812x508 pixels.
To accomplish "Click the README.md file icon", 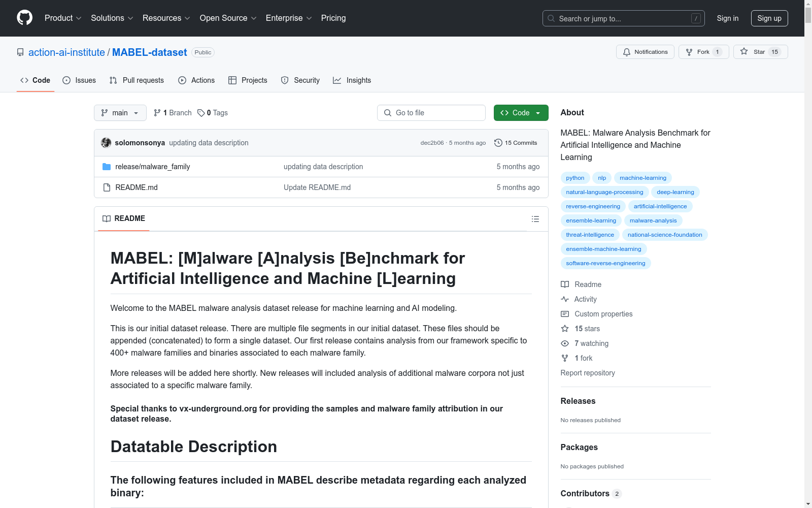I will [x=107, y=187].
